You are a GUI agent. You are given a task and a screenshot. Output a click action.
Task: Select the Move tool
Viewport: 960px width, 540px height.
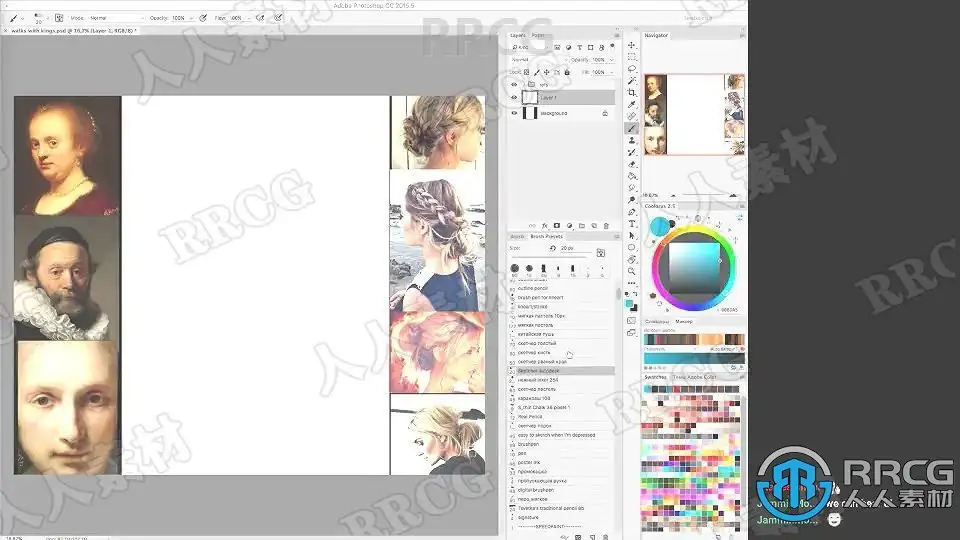click(x=631, y=45)
